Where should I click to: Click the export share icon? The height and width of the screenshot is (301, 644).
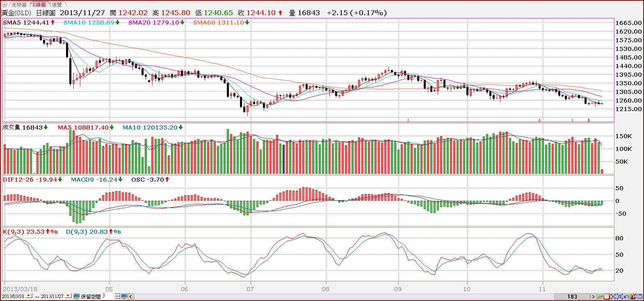click(639, 296)
